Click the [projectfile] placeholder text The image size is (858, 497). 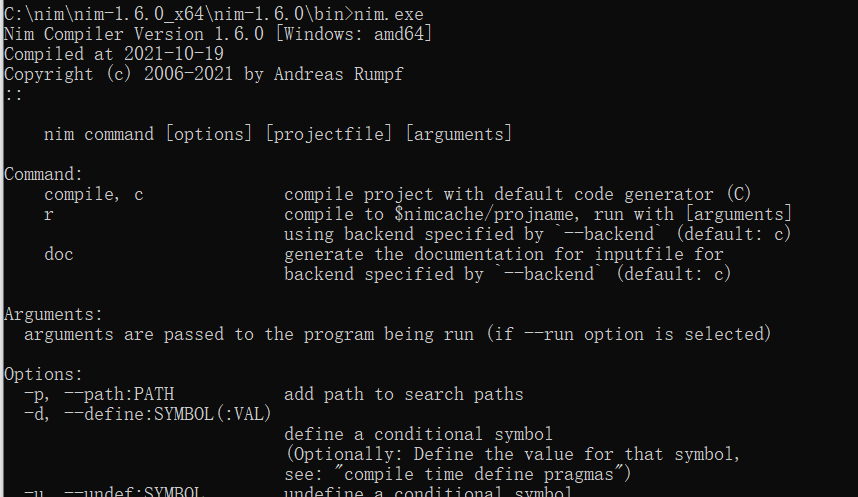[x=330, y=134]
